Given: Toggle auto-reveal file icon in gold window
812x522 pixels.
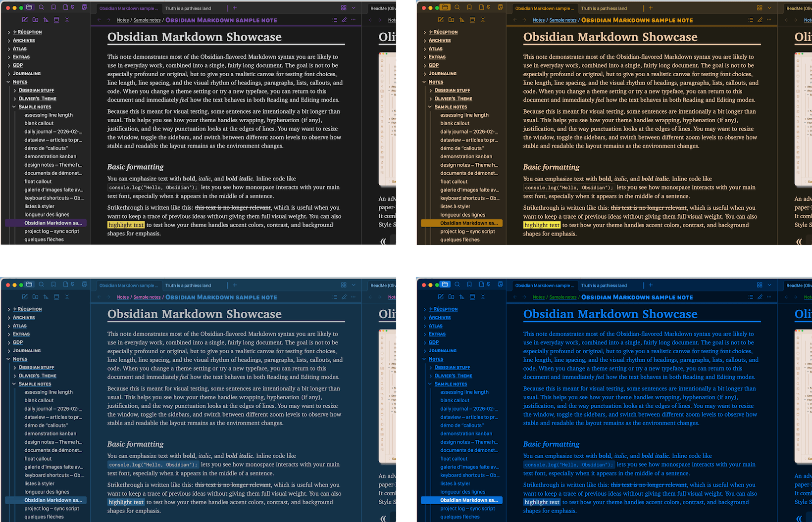Looking at the screenshot, I should click(472, 20).
